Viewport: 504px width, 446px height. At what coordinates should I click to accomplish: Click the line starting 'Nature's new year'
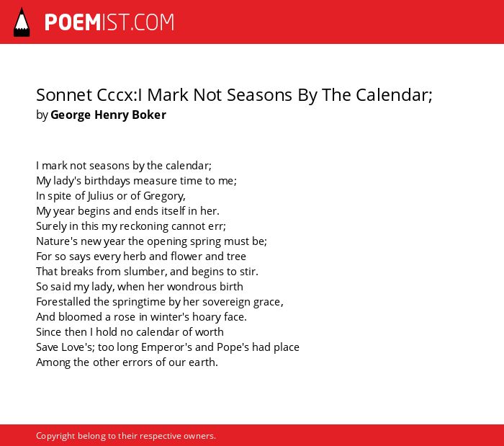[x=151, y=241]
